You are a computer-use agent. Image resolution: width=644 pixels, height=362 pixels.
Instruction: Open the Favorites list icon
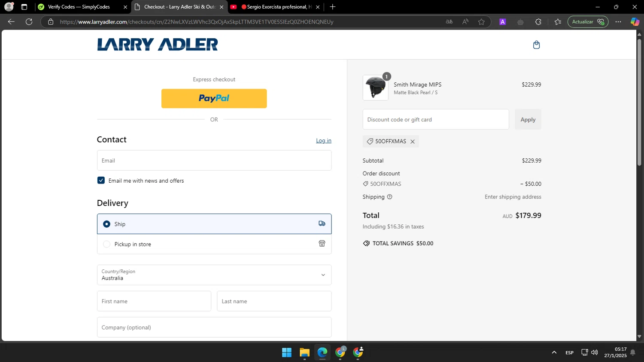558,22
